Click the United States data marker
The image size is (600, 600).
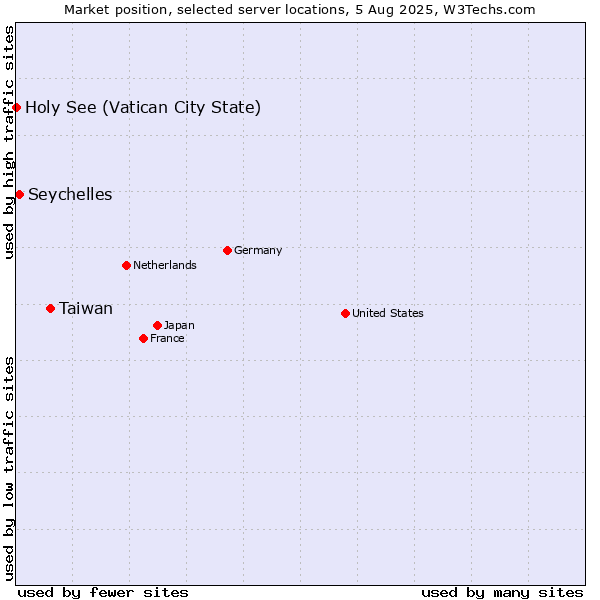coord(346,314)
